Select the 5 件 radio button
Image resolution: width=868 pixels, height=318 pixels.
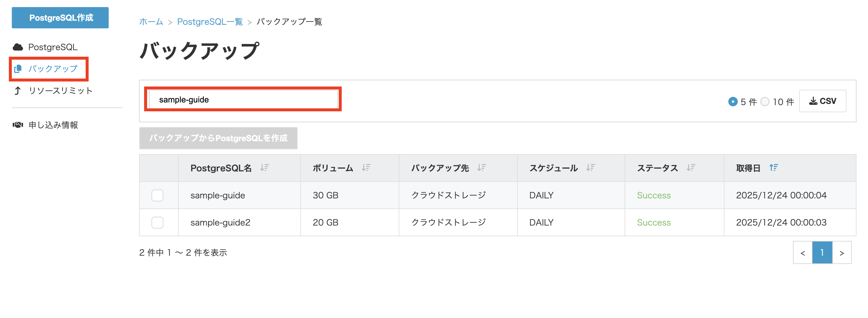[x=732, y=101]
